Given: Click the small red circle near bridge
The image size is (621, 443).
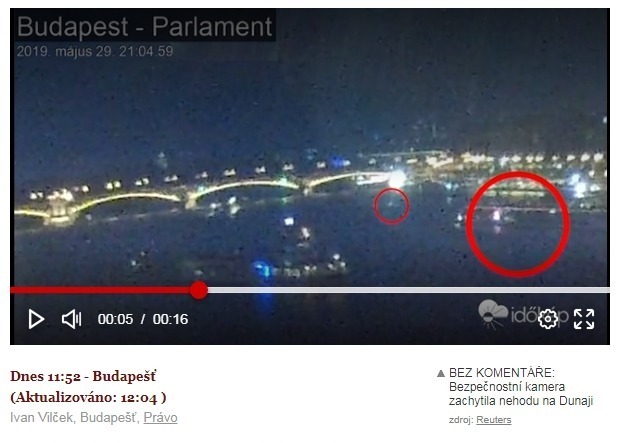Looking at the screenshot, I should click(x=391, y=206).
